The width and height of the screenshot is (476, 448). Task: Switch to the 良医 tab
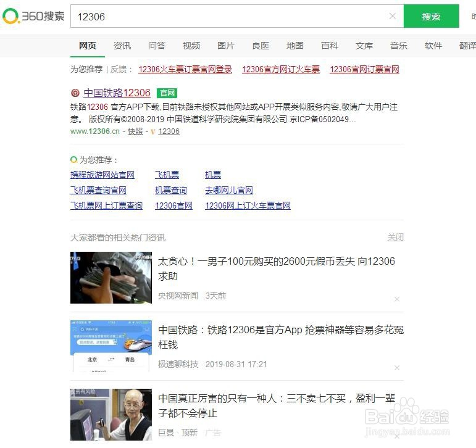tap(261, 46)
